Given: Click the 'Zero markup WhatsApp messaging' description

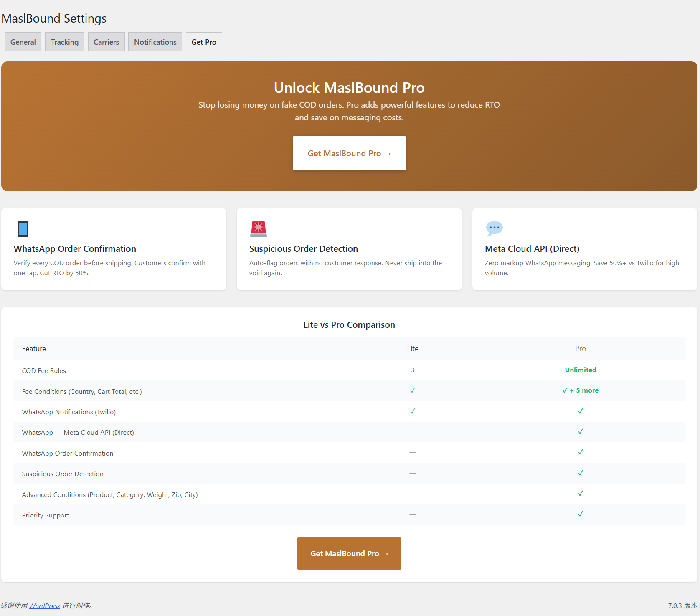Looking at the screenshot, I should [582, 268].
